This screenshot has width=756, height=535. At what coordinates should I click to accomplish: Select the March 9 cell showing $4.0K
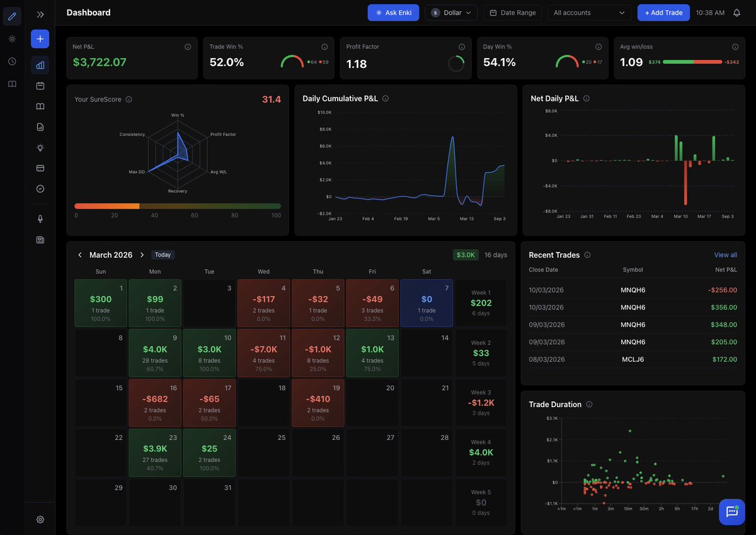point(155,353)
